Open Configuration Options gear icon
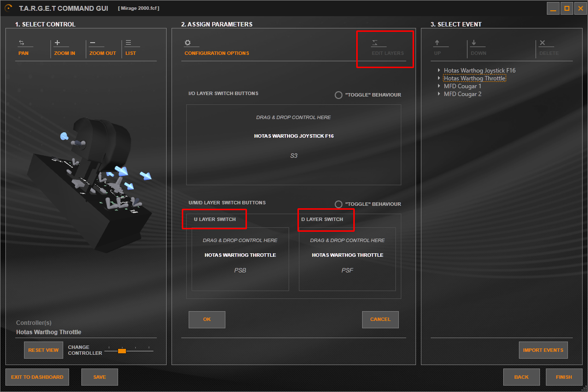The height and width of the screenshot is (392, 588). pyautogui.click(x=188, y=43)
